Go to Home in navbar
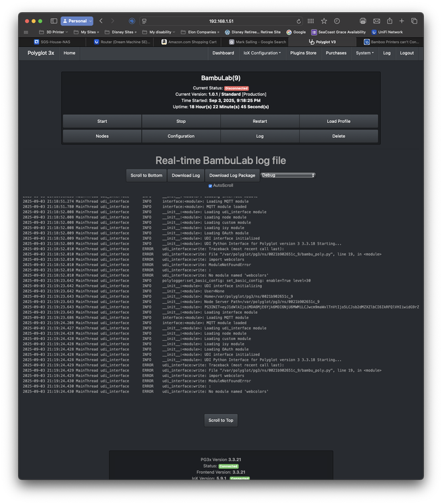This screenshot has width=442, height=504. [x=69, y=53]
